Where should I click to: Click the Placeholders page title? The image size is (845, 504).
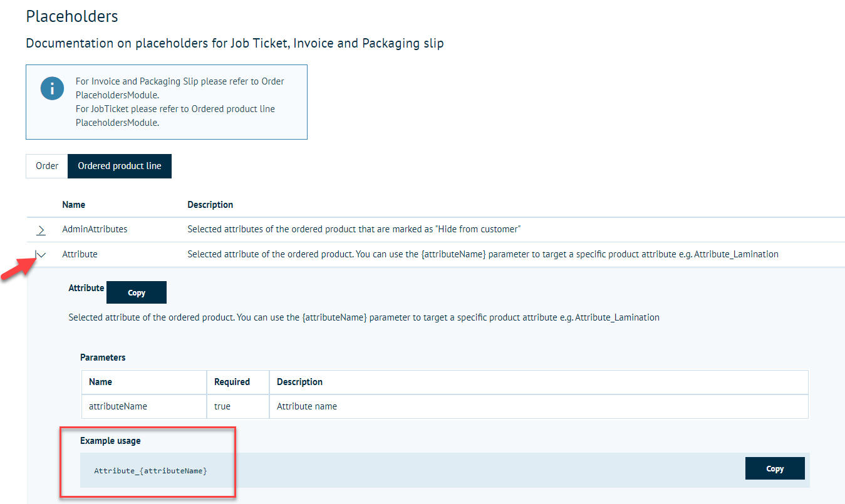72,16
